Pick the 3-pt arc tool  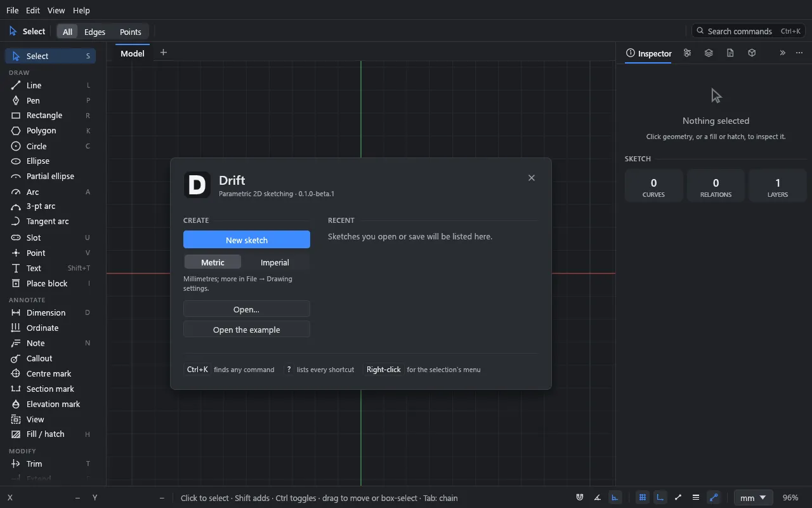pos(51,206)
